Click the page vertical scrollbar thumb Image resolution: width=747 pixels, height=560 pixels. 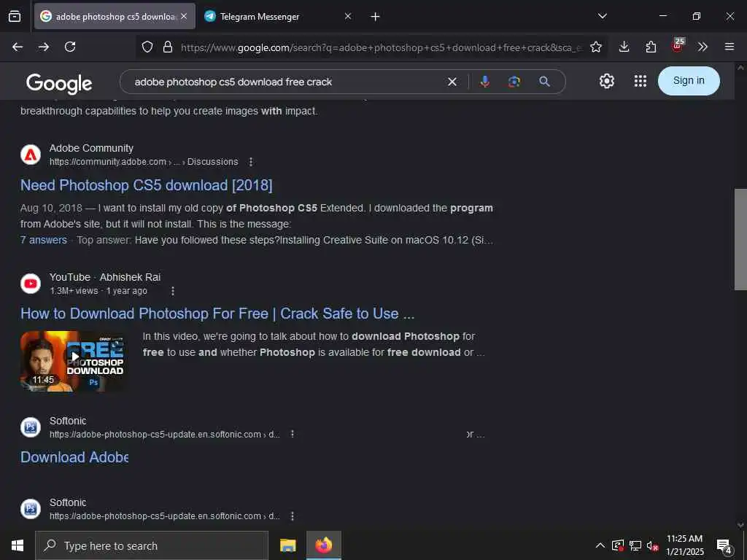[740, 239]
